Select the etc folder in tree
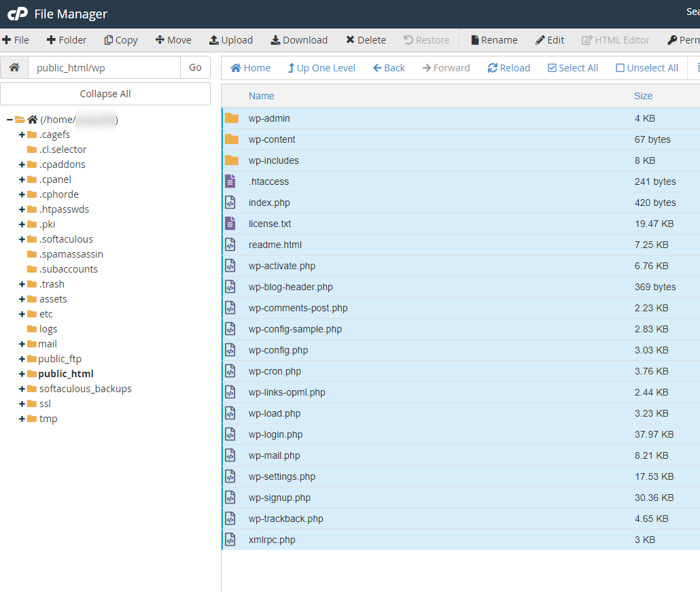 46,314
